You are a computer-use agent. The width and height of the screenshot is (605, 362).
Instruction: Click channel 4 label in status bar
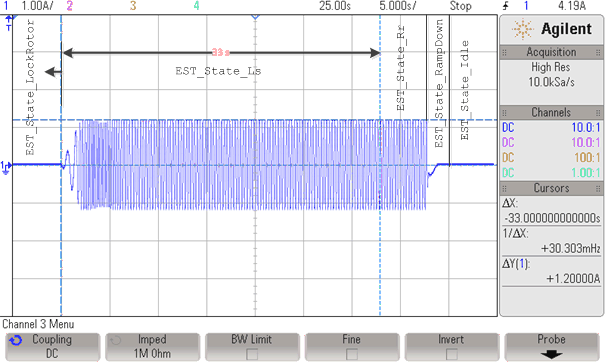[x=196, y=6]
